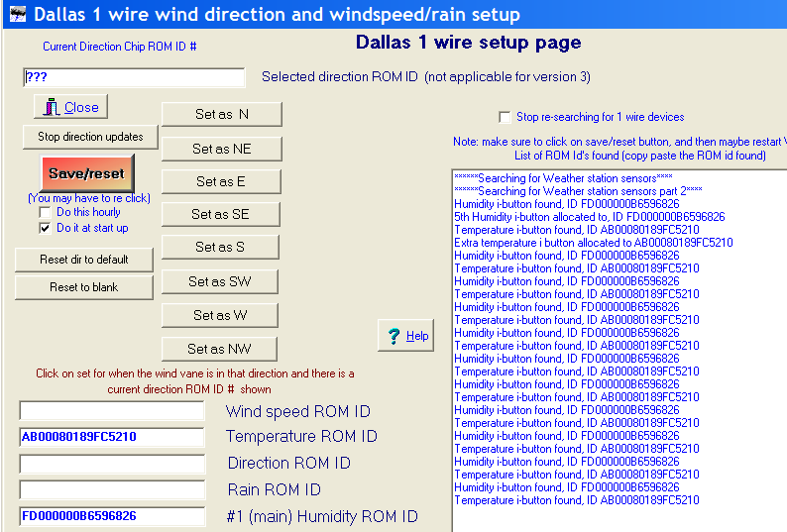Focus the Selected direction ROM ID field
This screenshot has height=532, width=787.
[134, 77]
